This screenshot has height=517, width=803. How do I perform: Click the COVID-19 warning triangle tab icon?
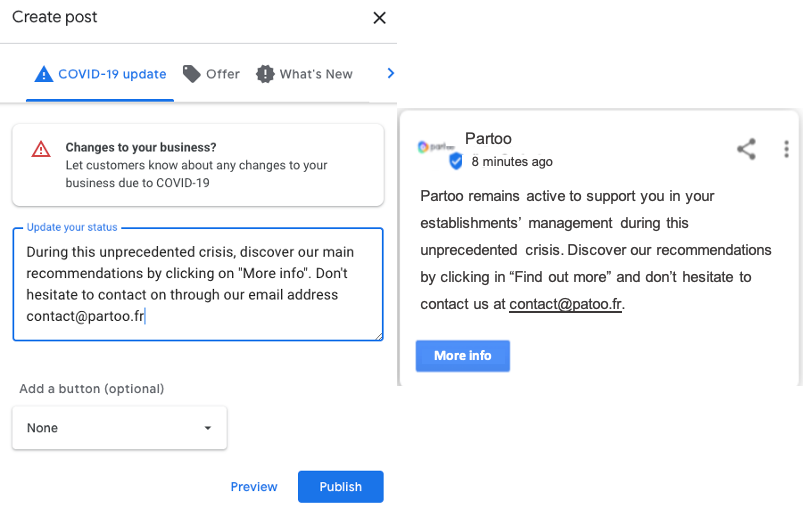tap(44, 74)
